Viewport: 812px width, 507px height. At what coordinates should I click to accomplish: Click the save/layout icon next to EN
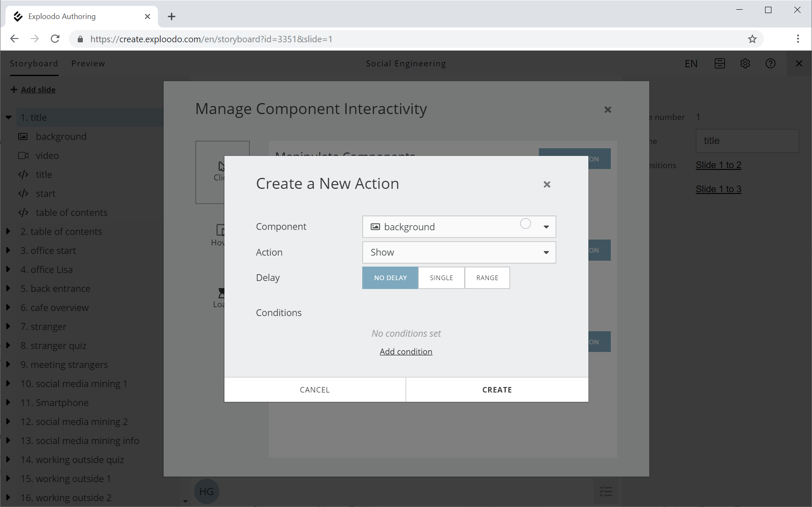click(x=719, y=63)
